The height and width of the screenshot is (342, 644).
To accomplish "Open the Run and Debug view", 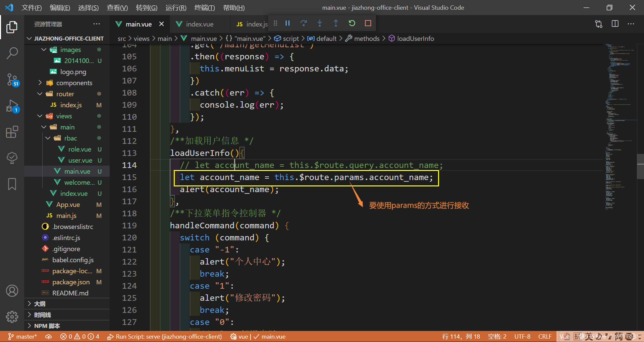I will [x=12, y=106].
